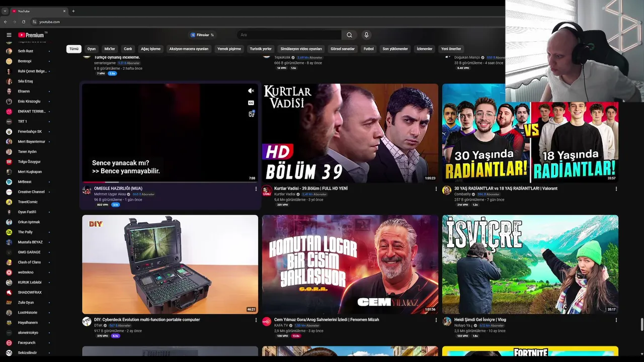Click the image icon on the preview video

(x=251, y=114)
